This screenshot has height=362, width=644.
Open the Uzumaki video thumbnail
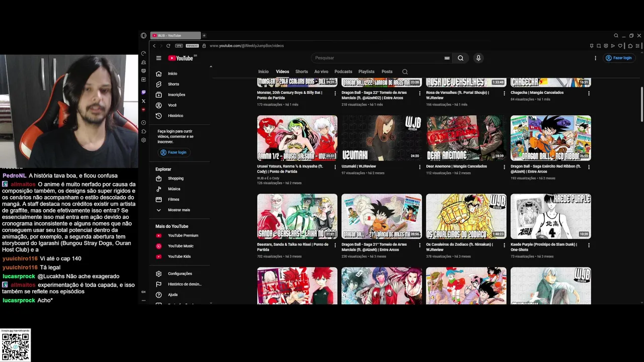(382, 138)
